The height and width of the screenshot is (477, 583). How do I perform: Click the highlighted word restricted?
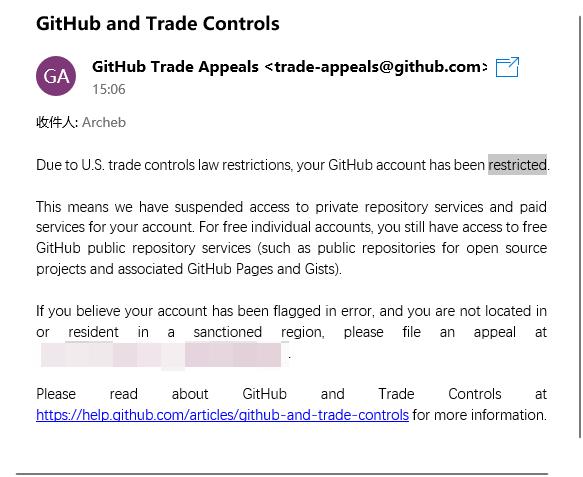pos(517,164)
